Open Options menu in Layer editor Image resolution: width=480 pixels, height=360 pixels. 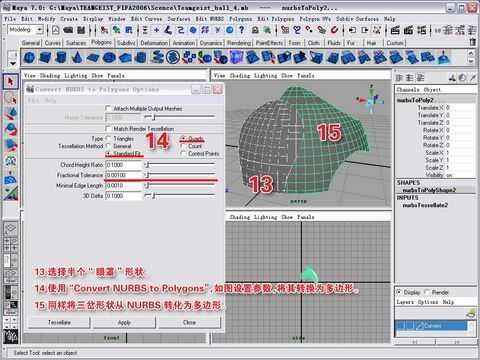428,302
